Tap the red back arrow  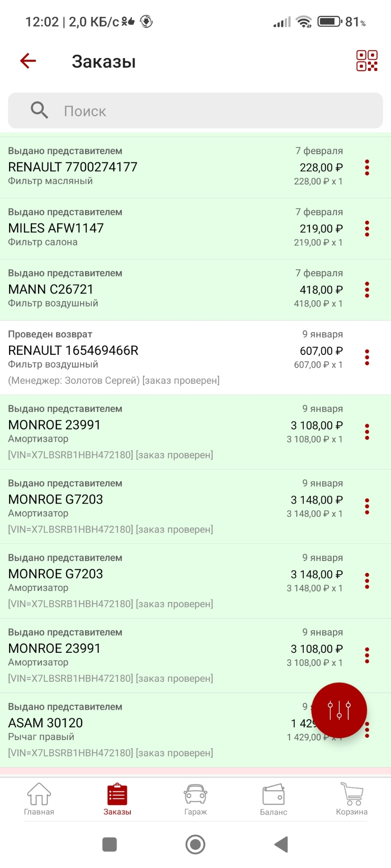28,61
